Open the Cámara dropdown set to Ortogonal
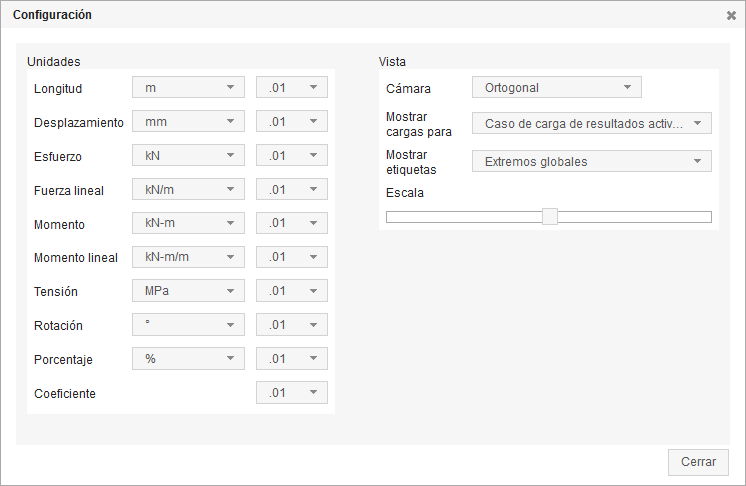The height and width of the screenshot is (486, 746). (556, 88)
